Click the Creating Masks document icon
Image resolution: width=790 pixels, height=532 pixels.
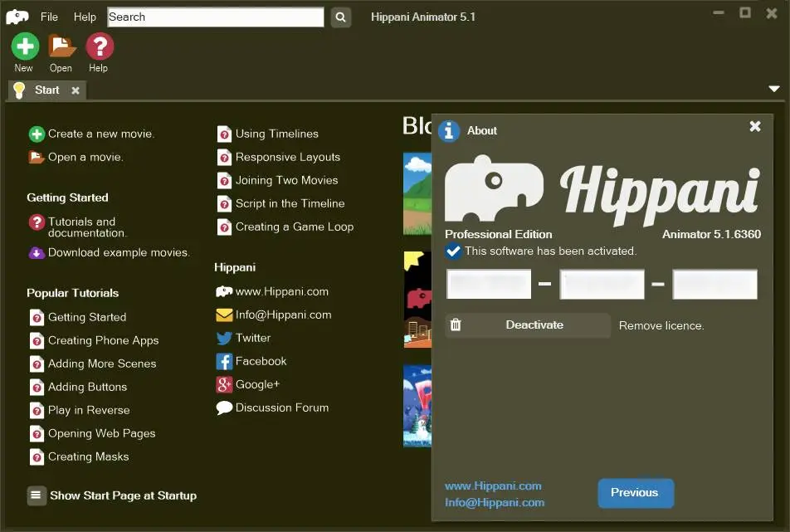pos(37,456)
